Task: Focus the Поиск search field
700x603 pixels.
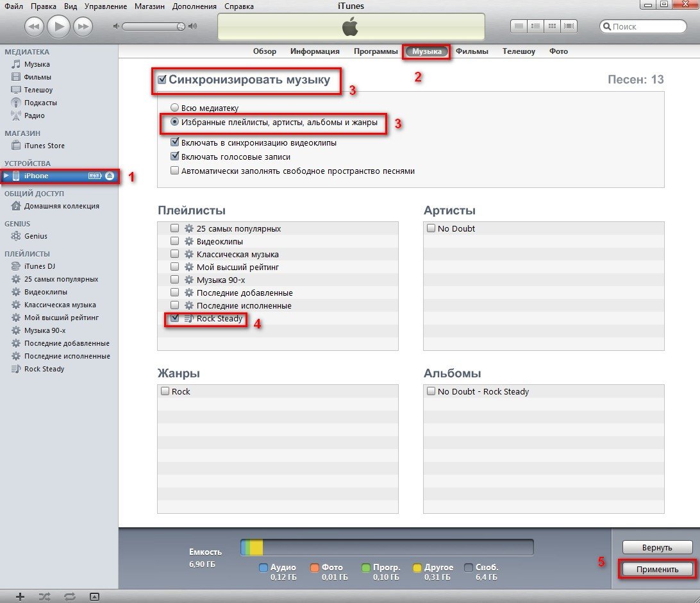Action: [643, 26]
